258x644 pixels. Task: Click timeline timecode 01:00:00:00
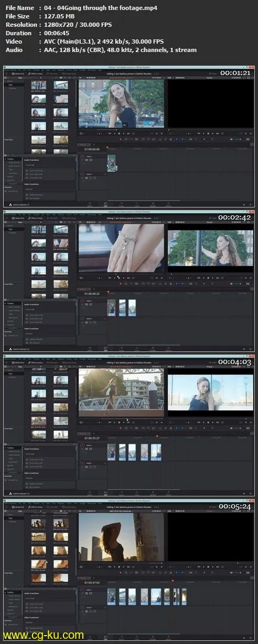[x=92, y=149]
